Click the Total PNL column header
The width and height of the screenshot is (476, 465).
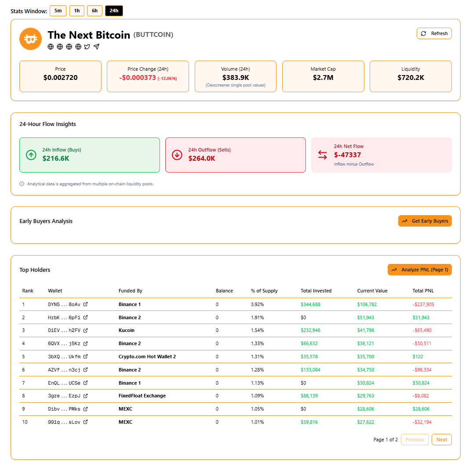click(423, 291)
